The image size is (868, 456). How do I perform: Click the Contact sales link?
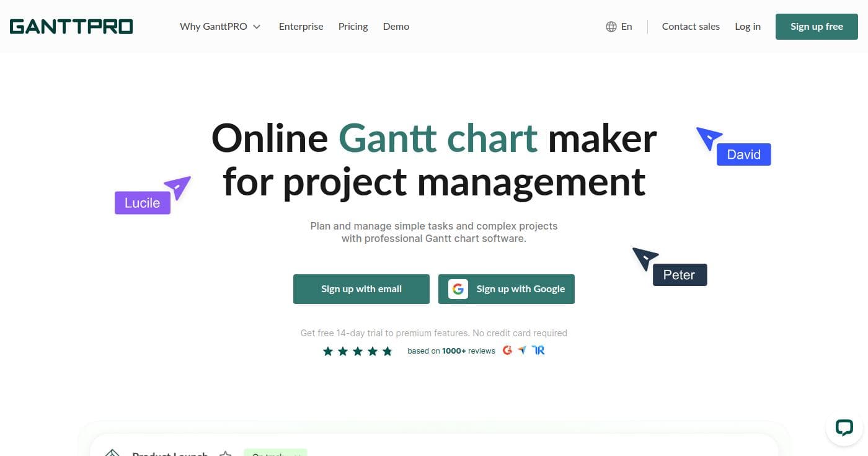(691, 26)
